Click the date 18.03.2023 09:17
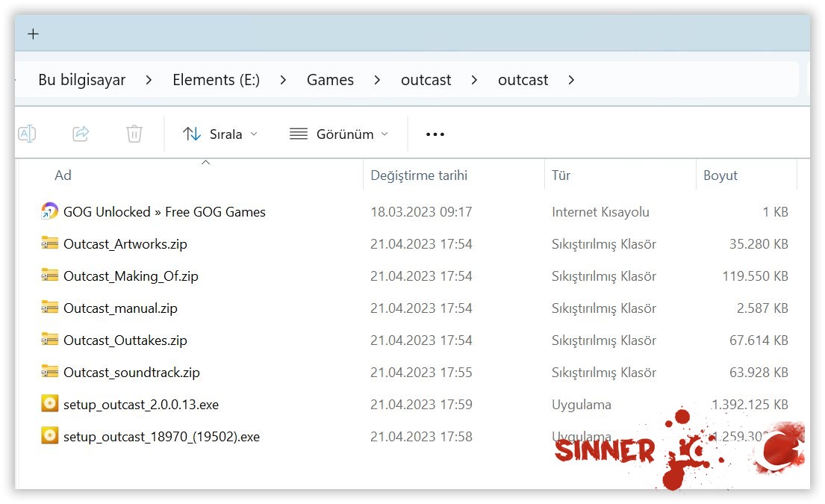Screen dimensions: 825x504 pos(421,212)
